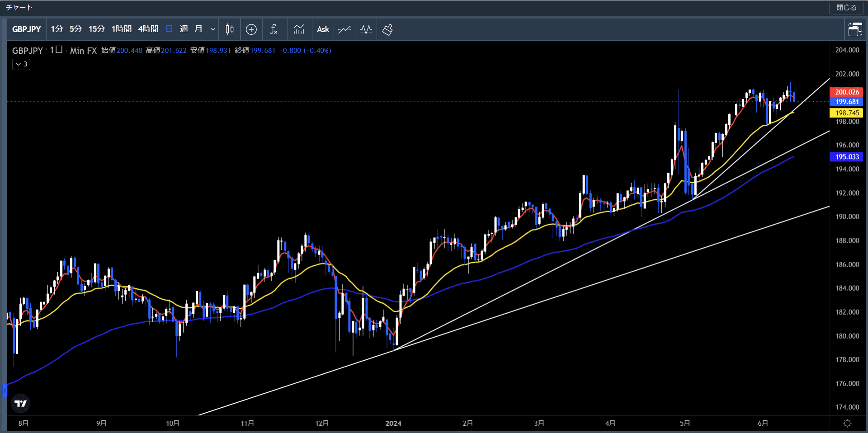Click the 11月 label on time axis
Viewport: 868px width, 433px height.
(x=247, y=423)
